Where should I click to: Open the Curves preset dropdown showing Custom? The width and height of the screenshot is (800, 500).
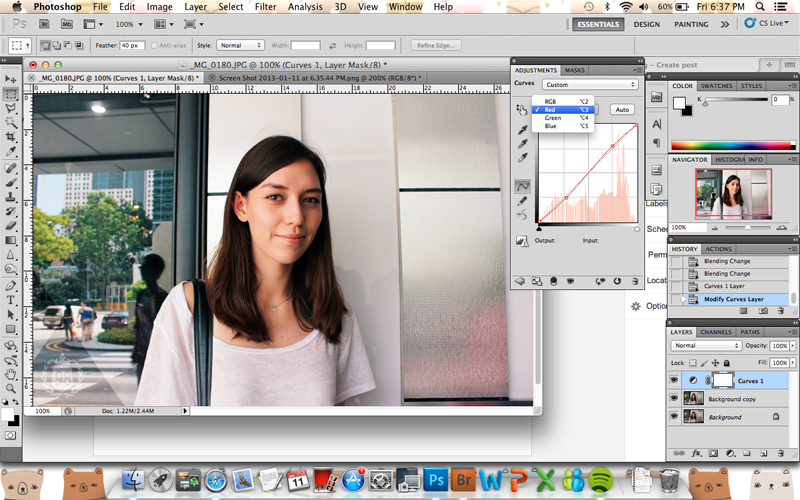coord(590,85)
